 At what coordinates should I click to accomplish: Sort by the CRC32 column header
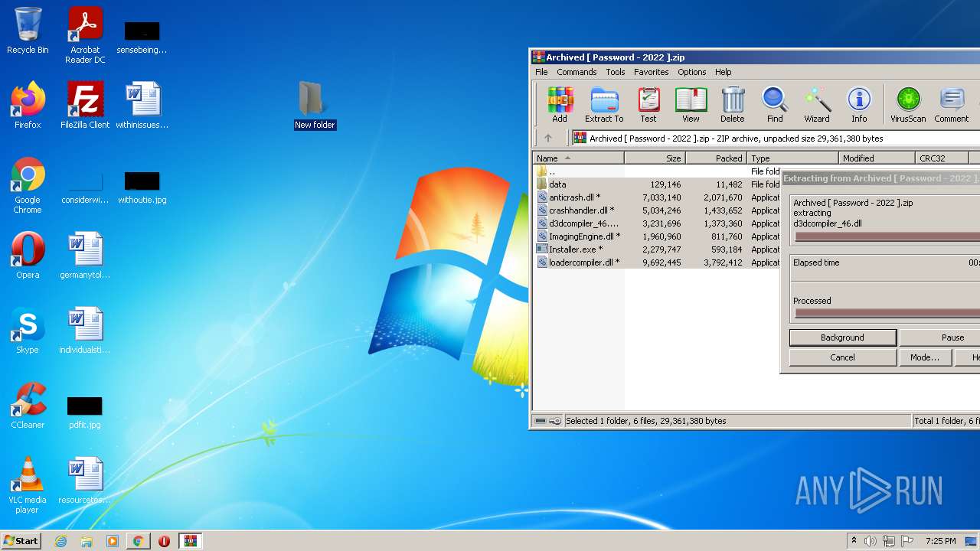point(942,158)
